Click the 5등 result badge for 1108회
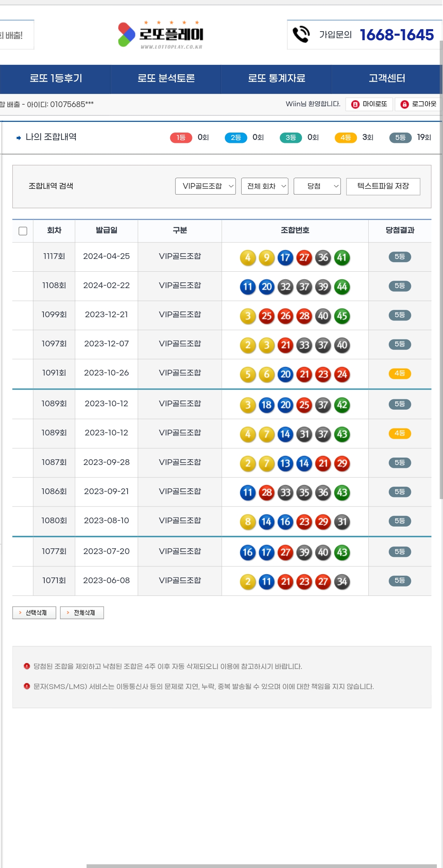Image resolution: width=443 pixels, height=868 pixels. (x=400, y=286)
